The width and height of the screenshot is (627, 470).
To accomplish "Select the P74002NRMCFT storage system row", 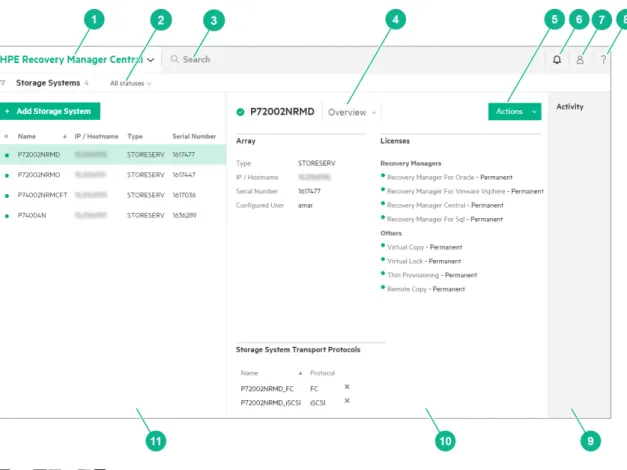I will pos(113,195).
